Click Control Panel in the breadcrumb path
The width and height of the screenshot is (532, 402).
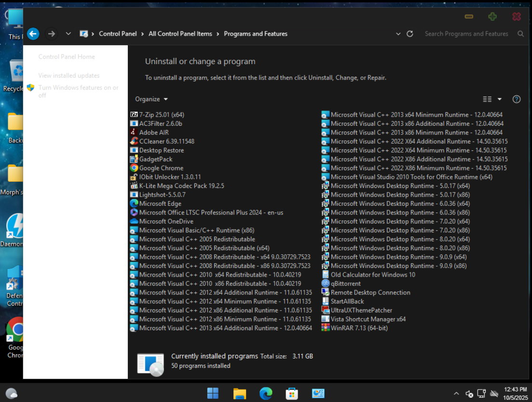(x=118, y=34)
